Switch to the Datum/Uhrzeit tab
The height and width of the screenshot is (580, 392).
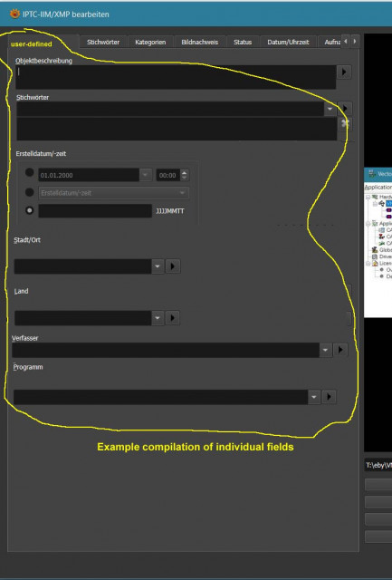point(288,43)
